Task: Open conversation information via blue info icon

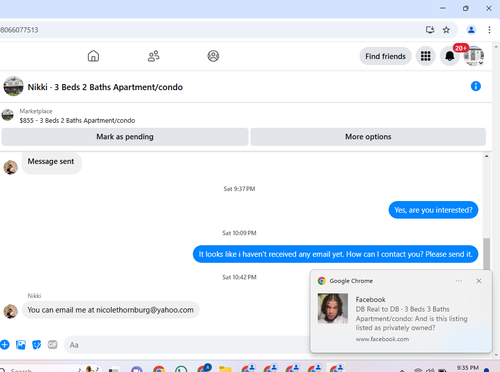Action: pos(476,86)
